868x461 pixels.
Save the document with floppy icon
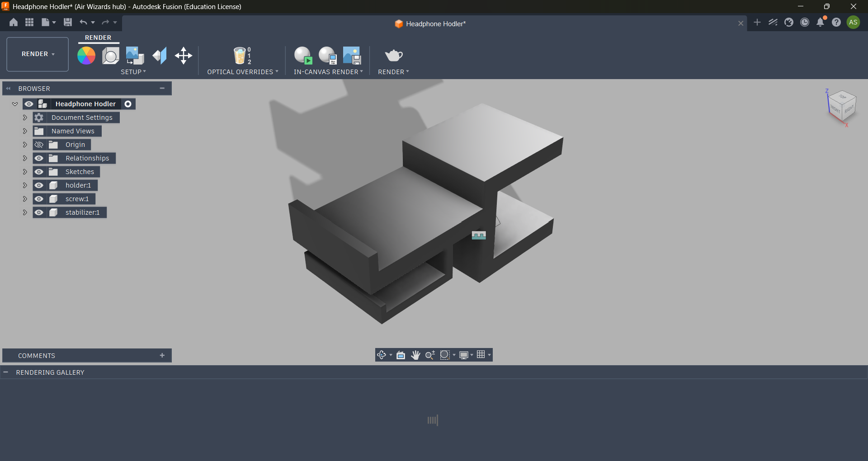click(68, 22)
